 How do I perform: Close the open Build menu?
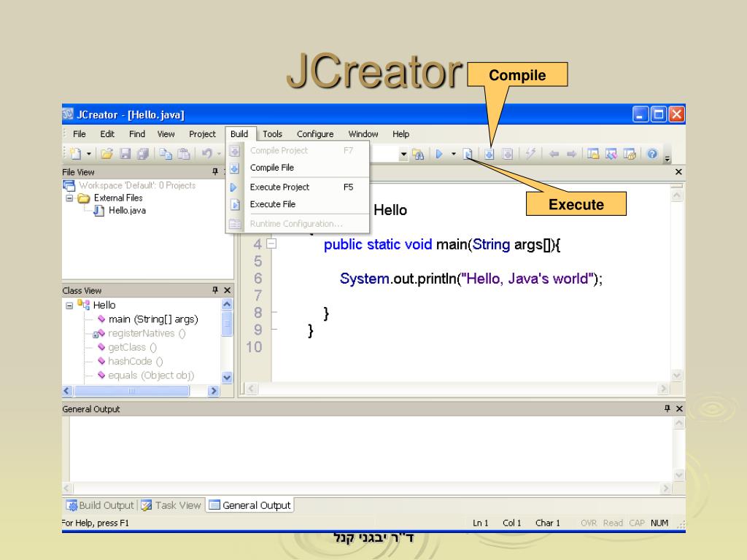(x=239, y=134)
